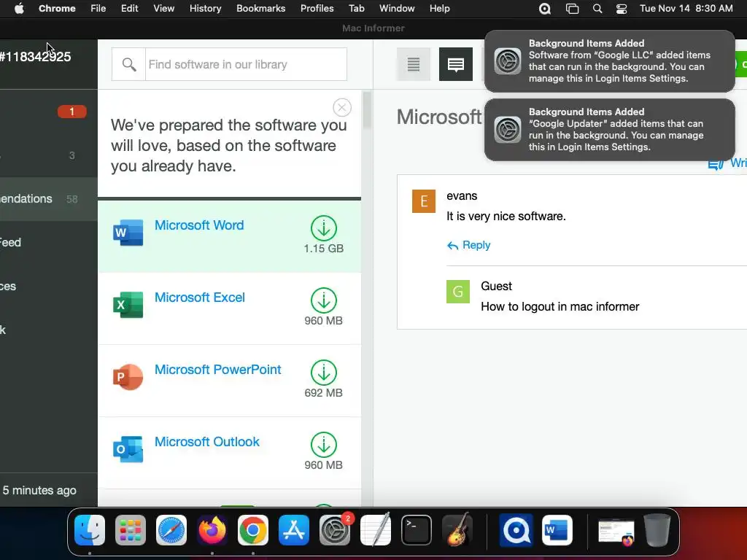The height and width of the screenshot is (560, 747).
Task: Reply to evans' comment
Action: 469,245
